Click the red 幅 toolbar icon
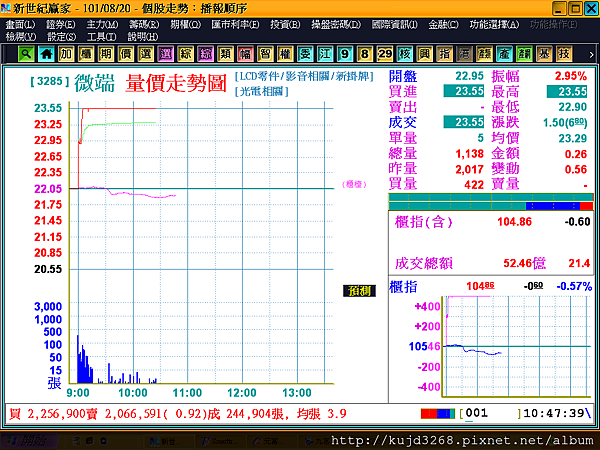Screen dimensions: 600x450 245,54
